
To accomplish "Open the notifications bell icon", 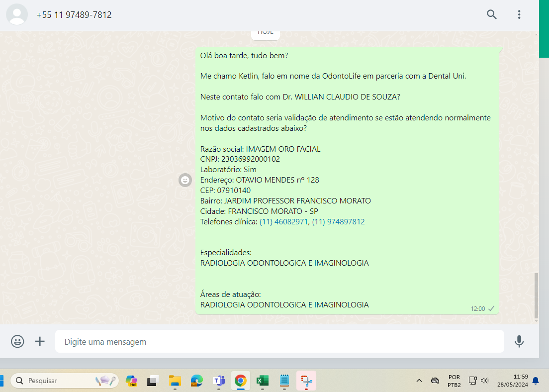I will 536,381.
